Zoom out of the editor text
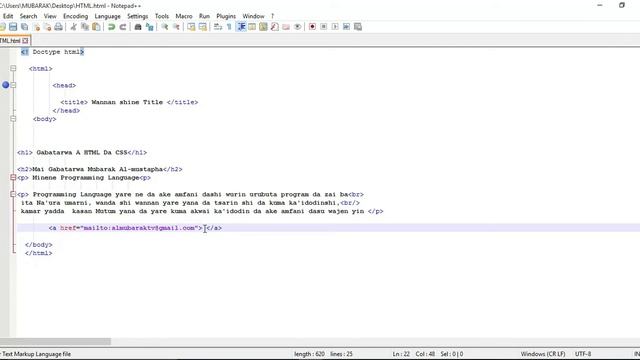The image size is (640, 360). click(x=176, y=27)
